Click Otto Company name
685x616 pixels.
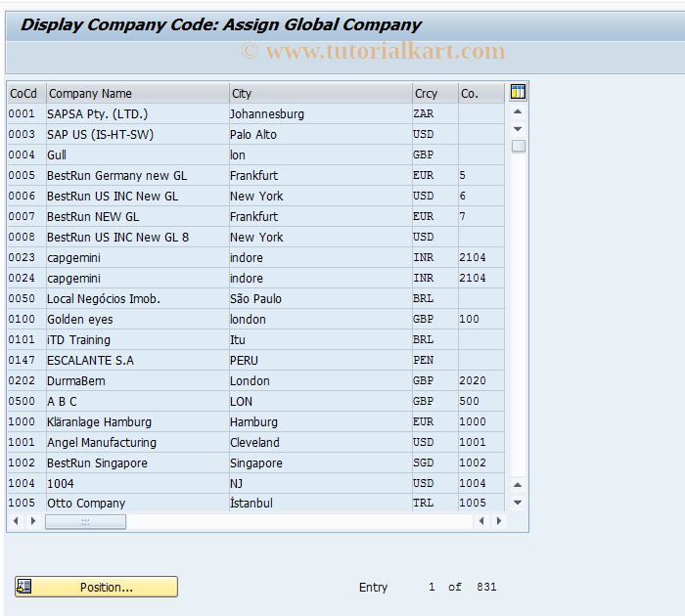pyautogui.click(x=138, y=503)
